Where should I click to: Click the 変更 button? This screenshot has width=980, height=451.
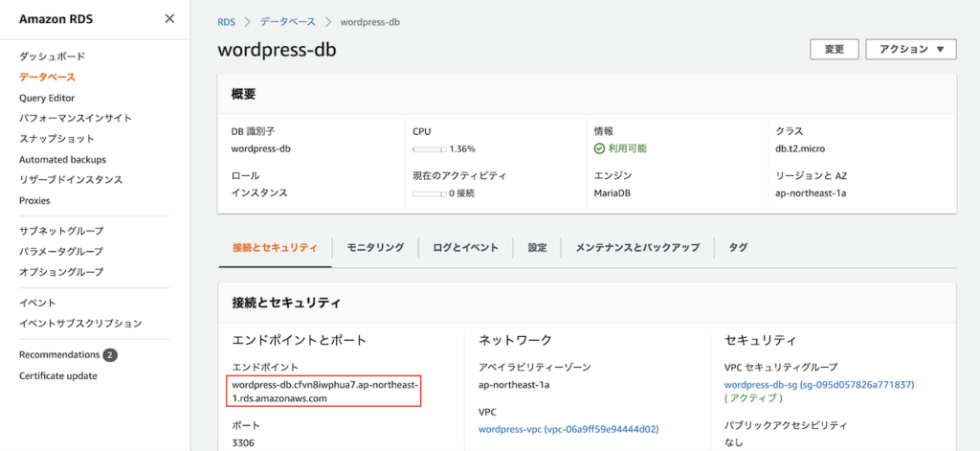coord(834,50)
